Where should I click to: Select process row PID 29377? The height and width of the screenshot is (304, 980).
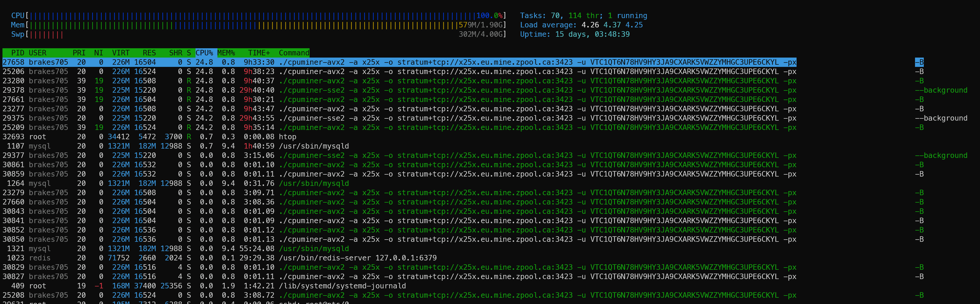pyautogui.click(x=485, y=155)
